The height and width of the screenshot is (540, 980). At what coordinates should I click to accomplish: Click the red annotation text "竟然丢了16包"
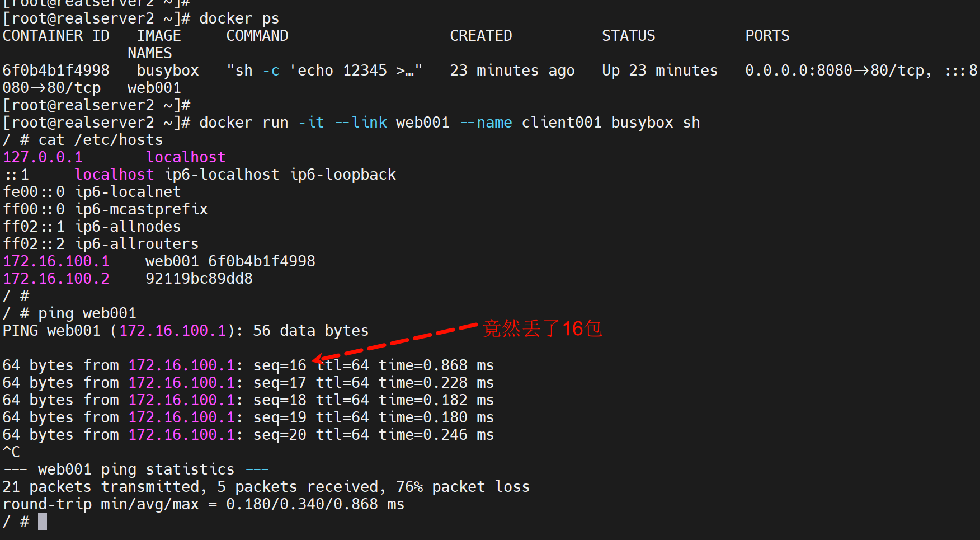(x=541, y=328)
